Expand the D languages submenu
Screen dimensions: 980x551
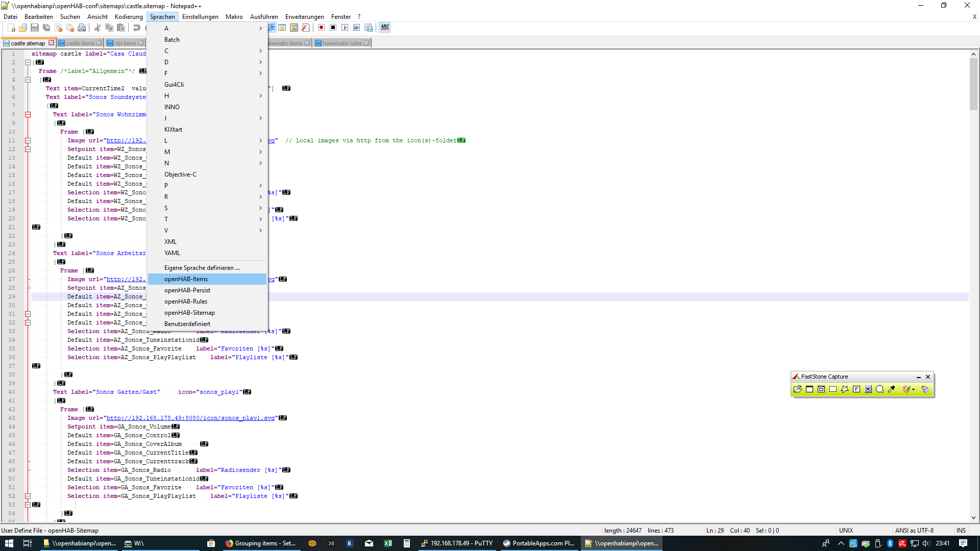(x=207, y=62)
